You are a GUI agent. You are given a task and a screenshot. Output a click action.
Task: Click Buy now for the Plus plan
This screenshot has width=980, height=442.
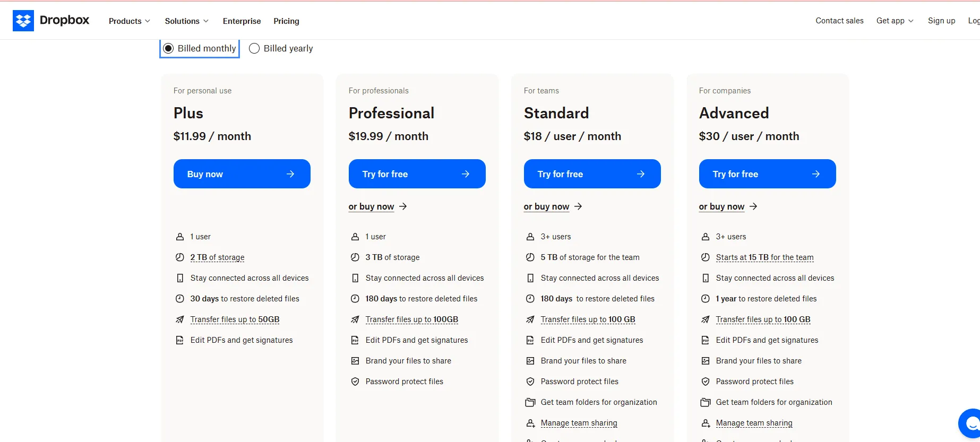[x=242, y=174]
